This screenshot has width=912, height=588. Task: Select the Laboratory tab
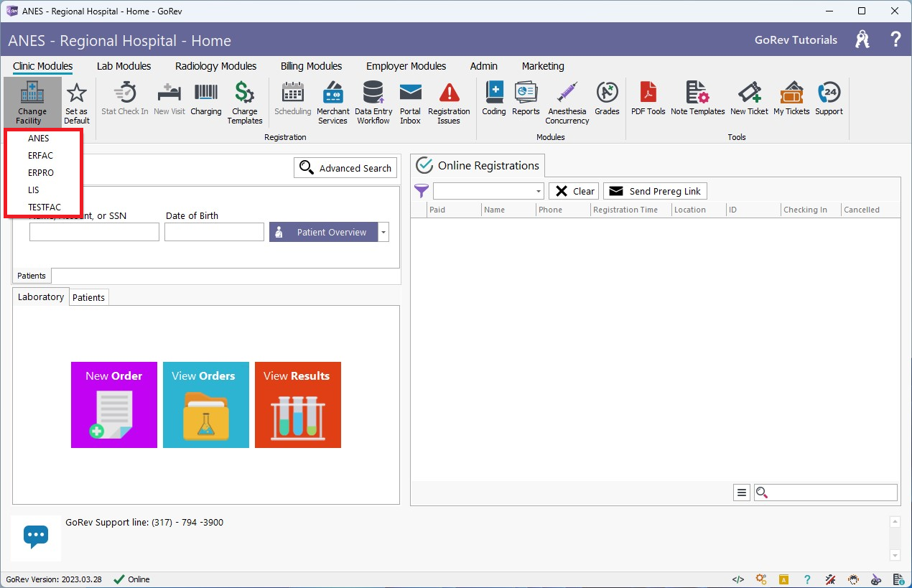(41, 297)
